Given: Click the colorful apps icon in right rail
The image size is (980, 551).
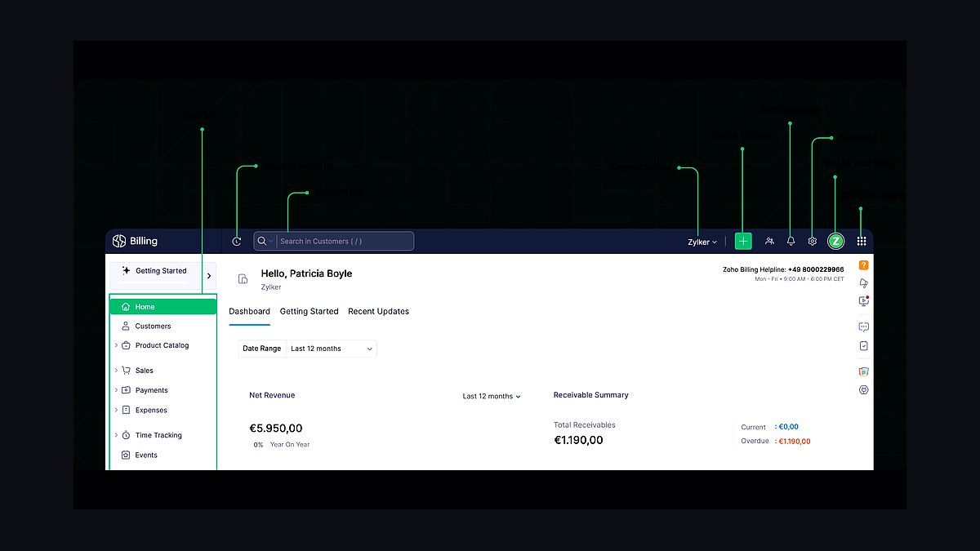Looking at the screenshot, I should tap(864, 371).
